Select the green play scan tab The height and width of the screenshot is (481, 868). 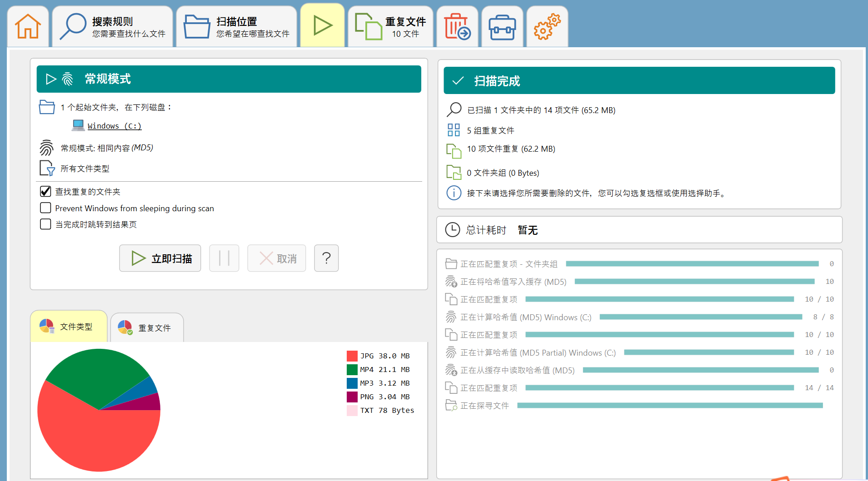[x=323, y=25]
